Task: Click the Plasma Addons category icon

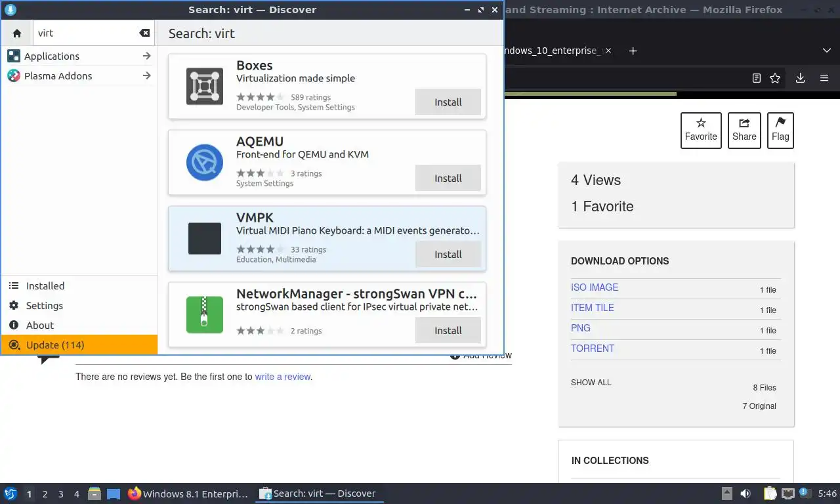Action: point(14,76)
